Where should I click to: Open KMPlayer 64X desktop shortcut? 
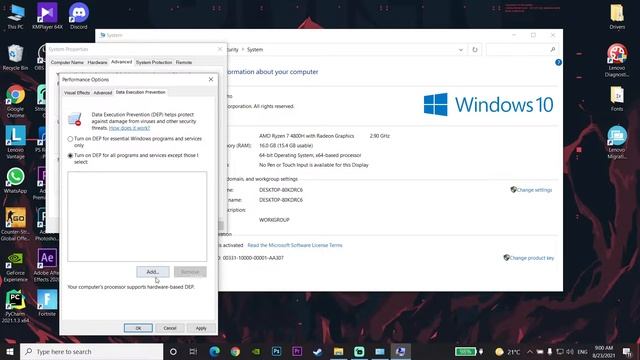coord(47,16)
